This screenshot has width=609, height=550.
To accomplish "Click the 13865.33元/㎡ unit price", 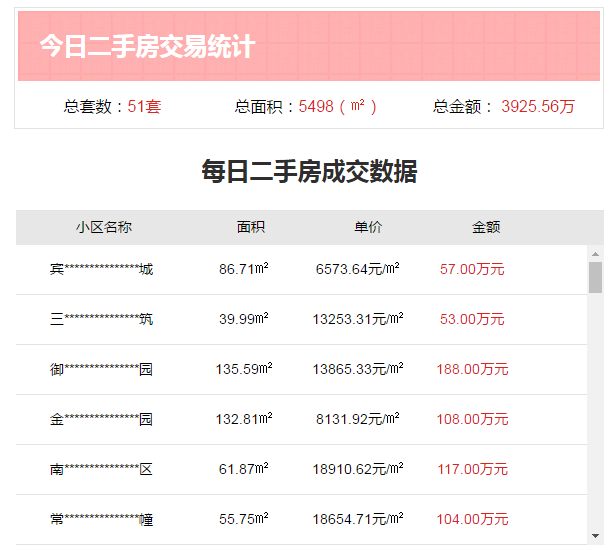I will tap(358, 369).
